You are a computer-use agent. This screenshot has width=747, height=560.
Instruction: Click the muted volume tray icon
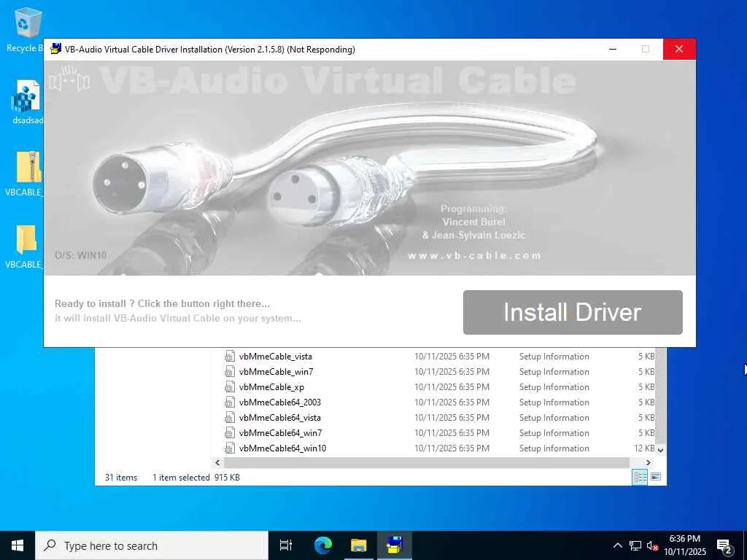point(653,545)
